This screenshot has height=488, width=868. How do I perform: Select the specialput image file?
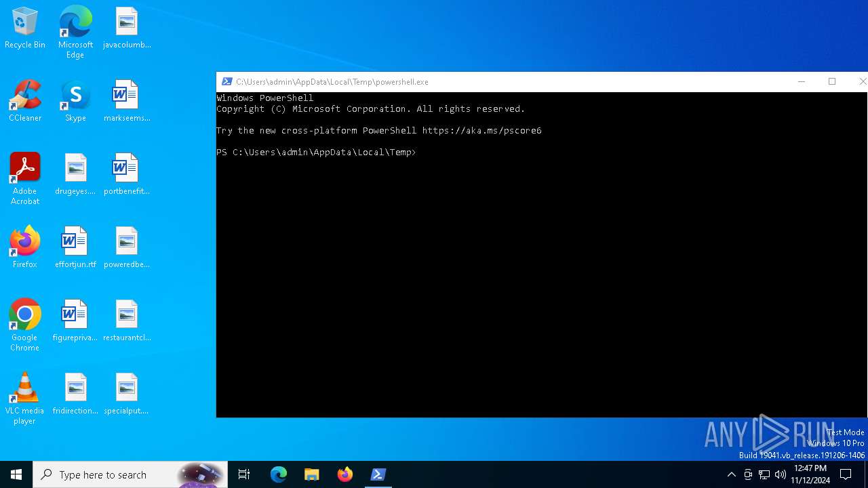(x=126, y=394)
